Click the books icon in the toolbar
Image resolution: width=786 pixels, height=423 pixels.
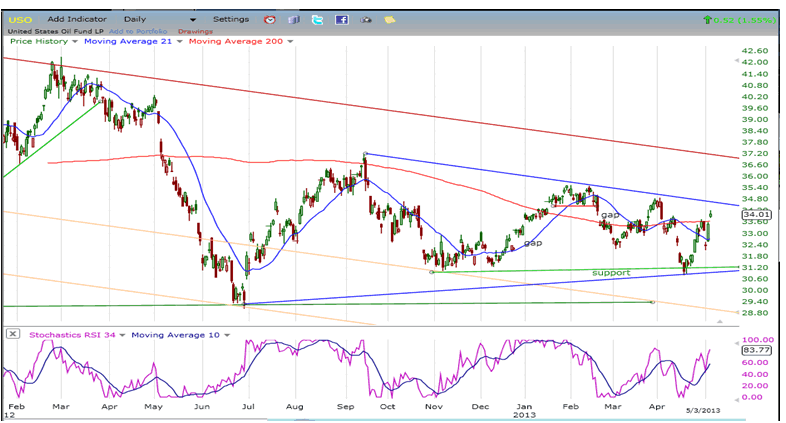[293, 19]
